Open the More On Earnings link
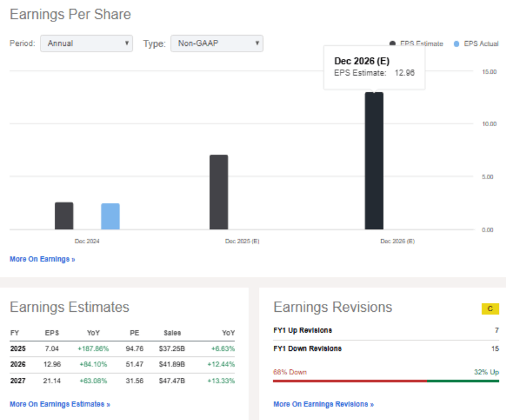 [42, 259]
